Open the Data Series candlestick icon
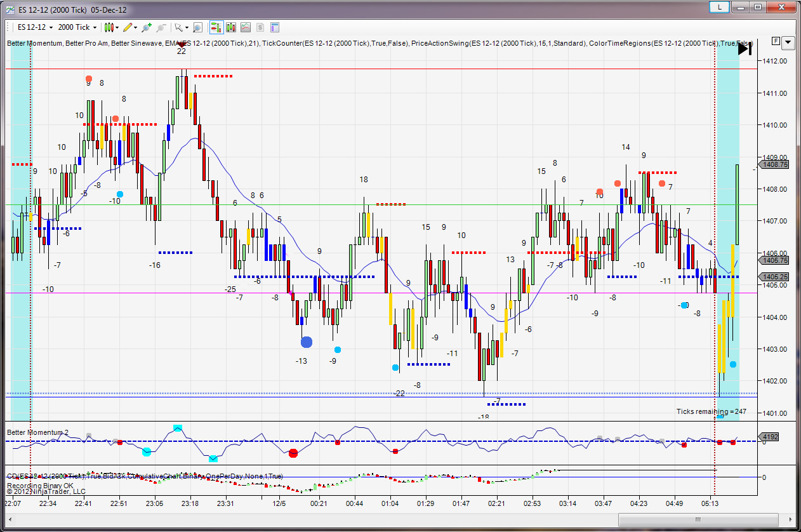 point(230,27)
